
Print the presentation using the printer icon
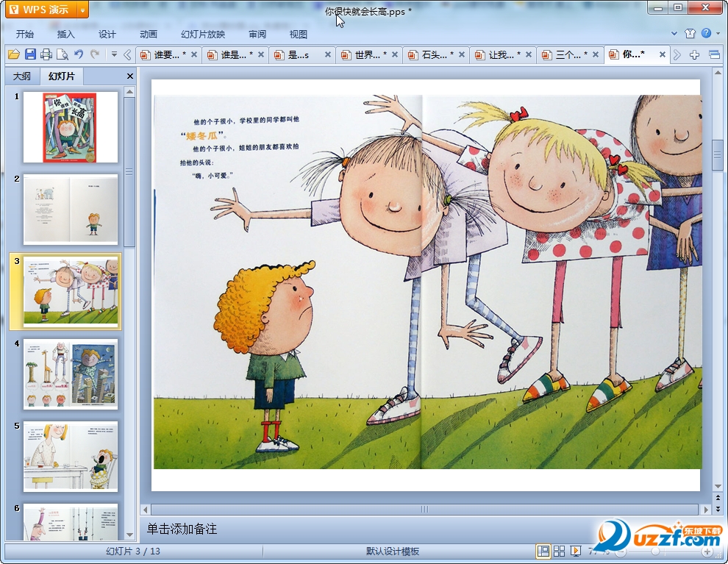46,54
